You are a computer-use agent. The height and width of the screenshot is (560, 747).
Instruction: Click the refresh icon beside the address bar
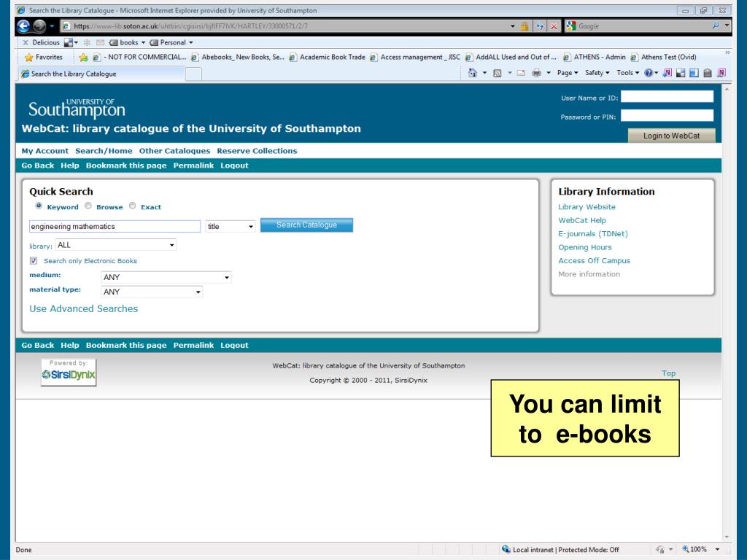540,26
